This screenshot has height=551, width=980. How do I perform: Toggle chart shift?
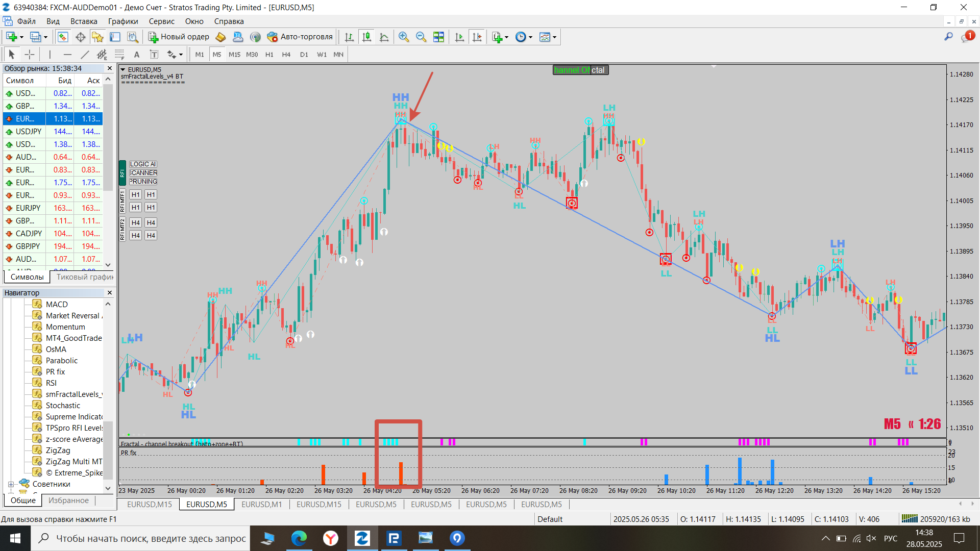pos(477,37)
